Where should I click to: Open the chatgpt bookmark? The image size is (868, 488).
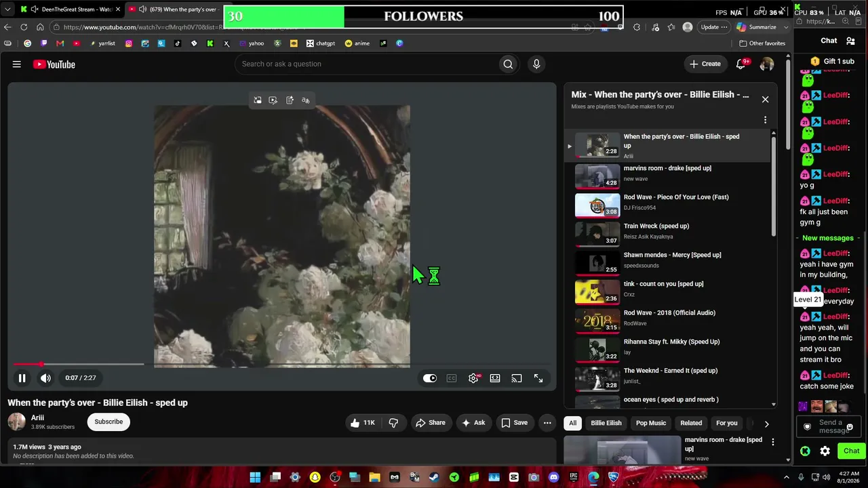pos(320,43)
